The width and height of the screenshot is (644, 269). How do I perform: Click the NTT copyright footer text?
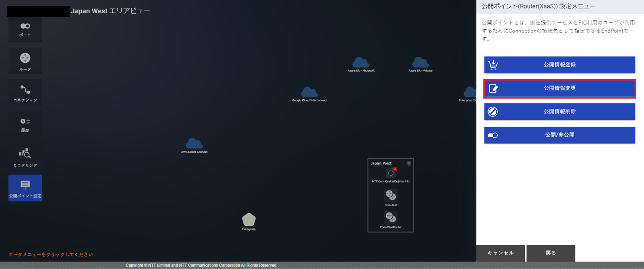(x=201, y=265)
